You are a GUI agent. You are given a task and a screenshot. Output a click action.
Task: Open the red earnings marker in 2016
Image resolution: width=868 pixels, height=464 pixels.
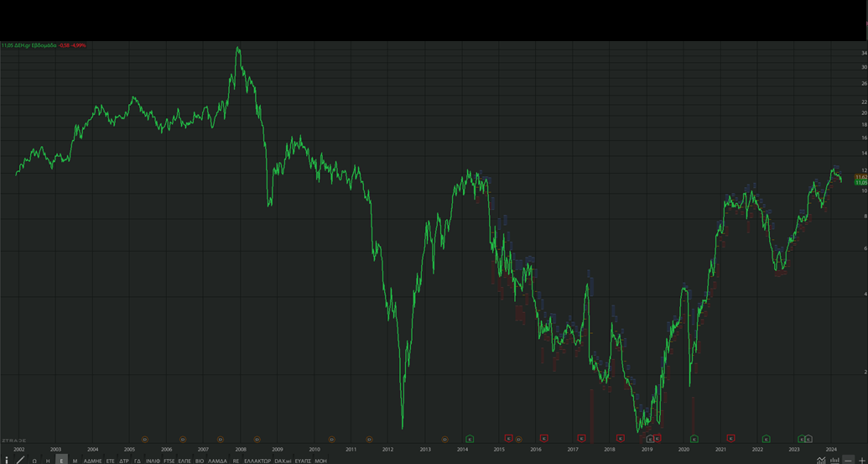click(544, 438)
